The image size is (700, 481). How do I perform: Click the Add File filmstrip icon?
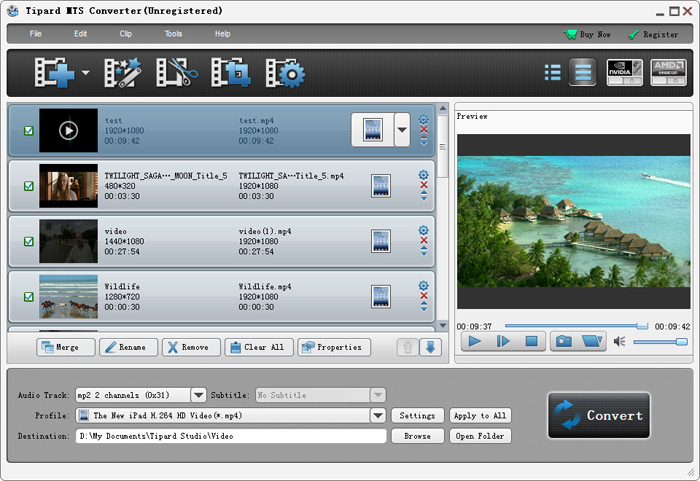(x=54, y=72)
